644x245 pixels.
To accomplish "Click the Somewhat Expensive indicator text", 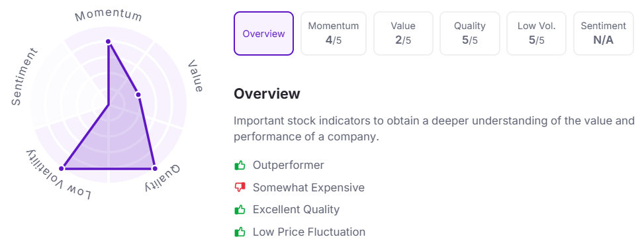I will pos(308,188).
